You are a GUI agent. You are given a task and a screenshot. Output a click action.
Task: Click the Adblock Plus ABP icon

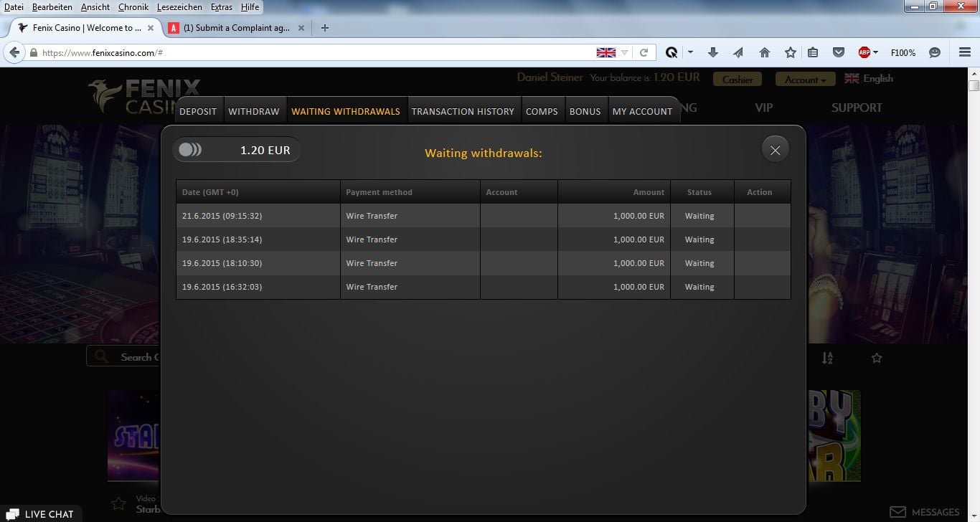click(864, 52)
